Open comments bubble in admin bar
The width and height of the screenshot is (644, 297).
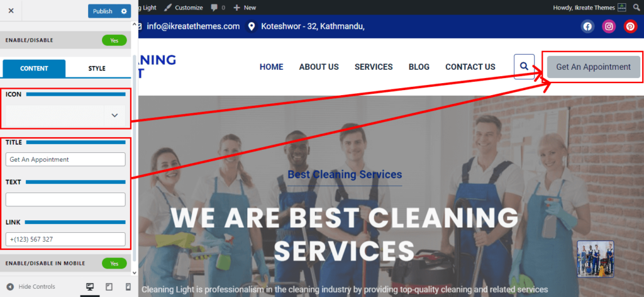[x=218, y=8]
